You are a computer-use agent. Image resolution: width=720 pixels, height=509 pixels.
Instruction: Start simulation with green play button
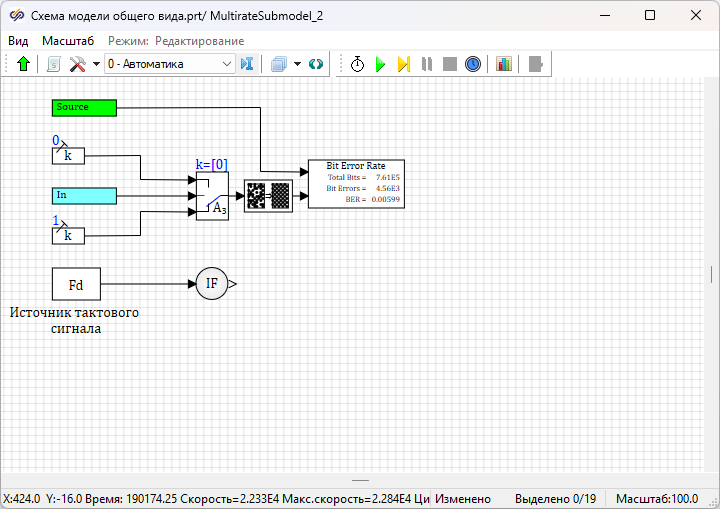(x=380, y=64)
